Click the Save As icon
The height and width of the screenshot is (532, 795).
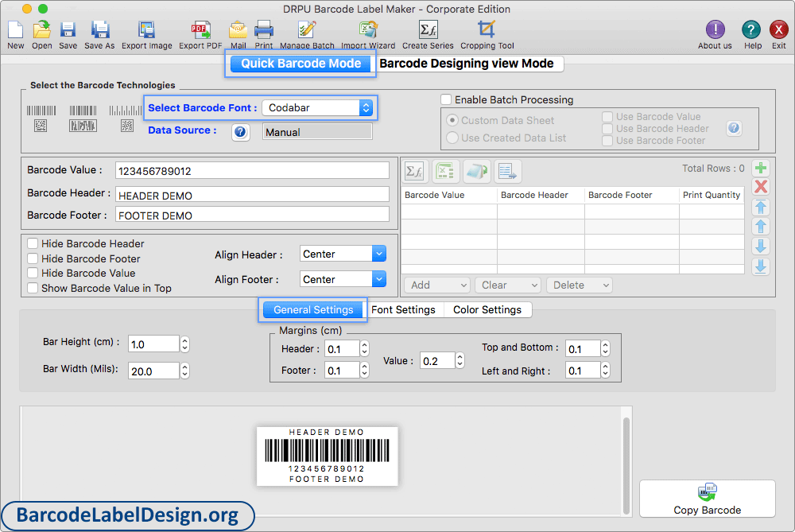click(x=100, y=30)
